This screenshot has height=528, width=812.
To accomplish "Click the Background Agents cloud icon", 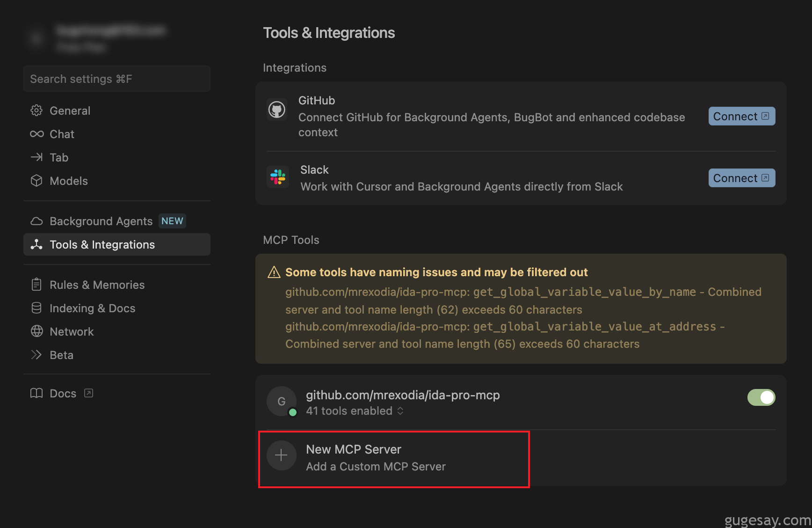I will click(36, 221).
